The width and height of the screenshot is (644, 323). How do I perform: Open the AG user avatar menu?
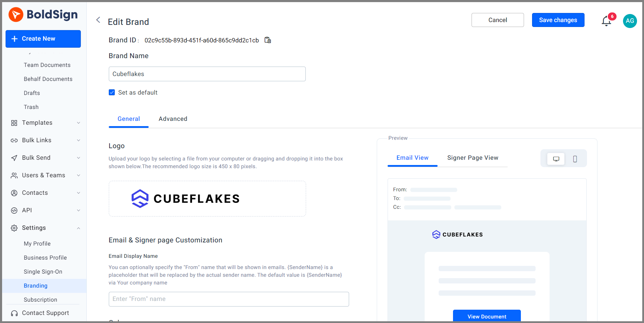coord(630,21)
